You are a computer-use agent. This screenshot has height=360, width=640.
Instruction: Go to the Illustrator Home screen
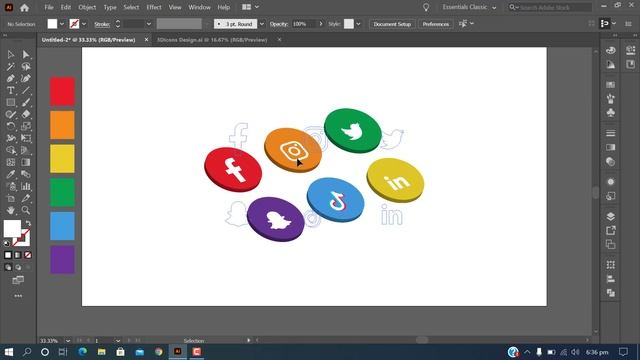(24, 7)
